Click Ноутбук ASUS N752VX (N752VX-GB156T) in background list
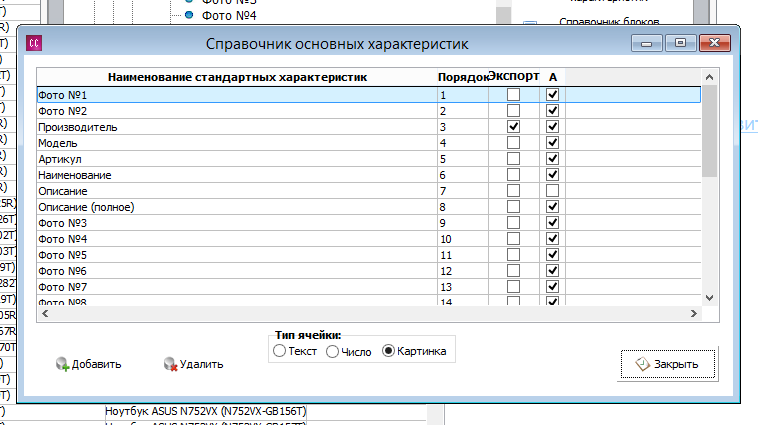The image size is (758, 425). point(205,411)
